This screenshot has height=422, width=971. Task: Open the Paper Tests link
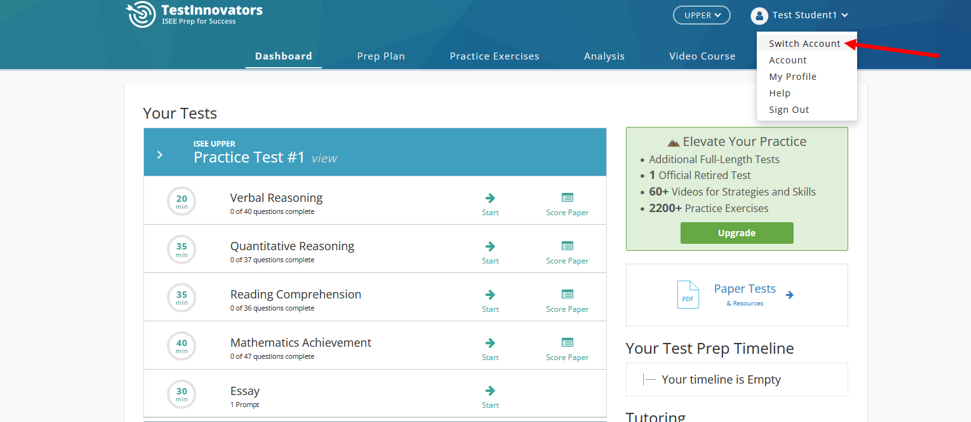tap(744, 289)
